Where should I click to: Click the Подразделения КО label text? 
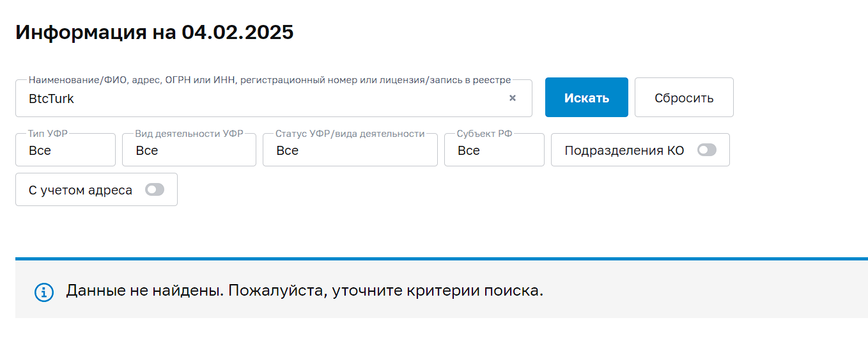point(624,151)
